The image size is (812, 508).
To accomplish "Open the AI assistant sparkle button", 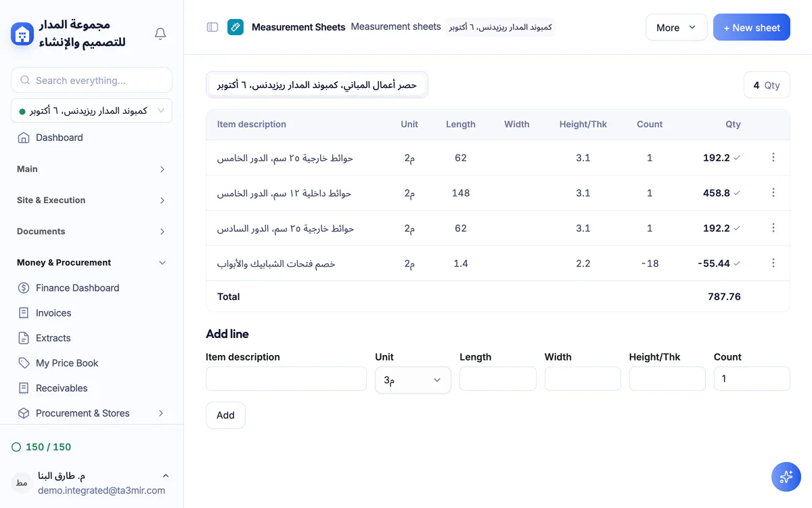I will click(x=786, y=477).
